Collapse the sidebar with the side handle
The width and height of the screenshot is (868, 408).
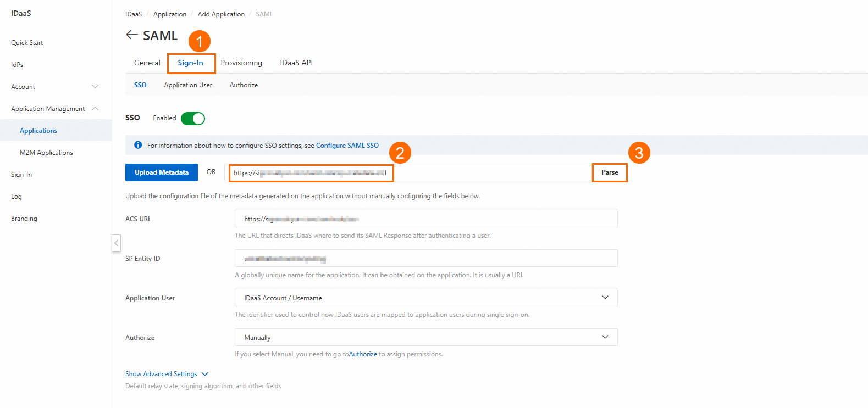116,243
